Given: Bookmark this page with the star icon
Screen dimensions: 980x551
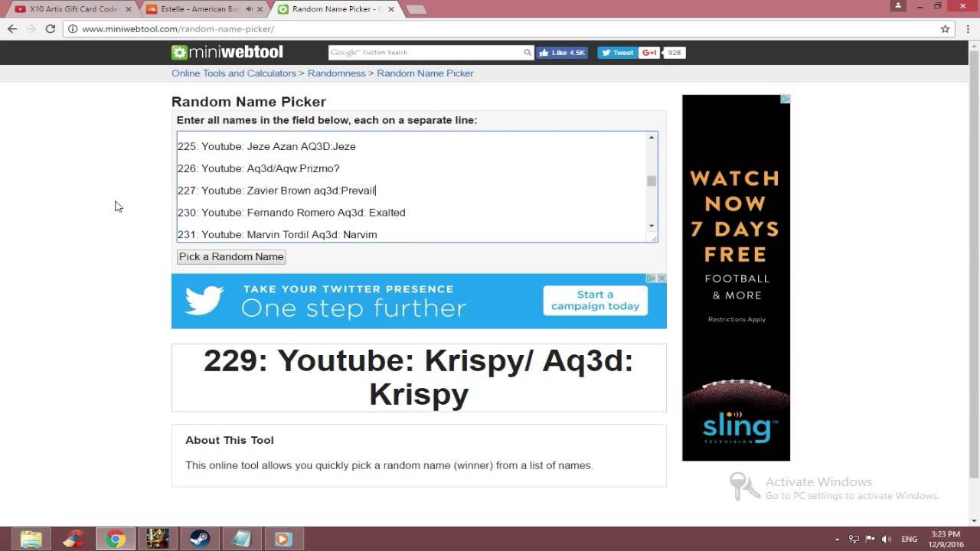Looking at the screenshot, I should [945, 29].
